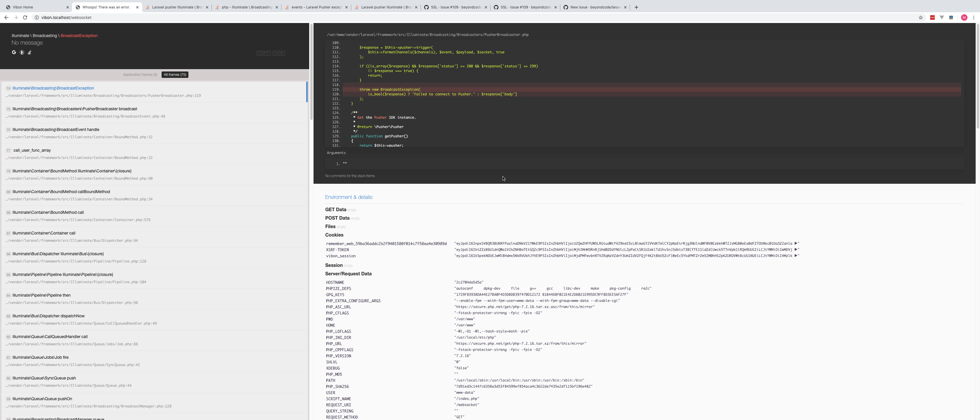The width and height of the screenshot is (980, 420).
Task: Click 'Environment & details:' heading
Action: tap(349, 197)
